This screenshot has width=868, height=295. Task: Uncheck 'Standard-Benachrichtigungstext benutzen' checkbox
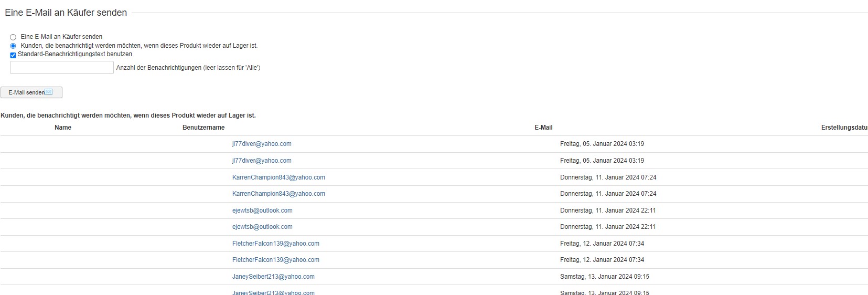13,55
